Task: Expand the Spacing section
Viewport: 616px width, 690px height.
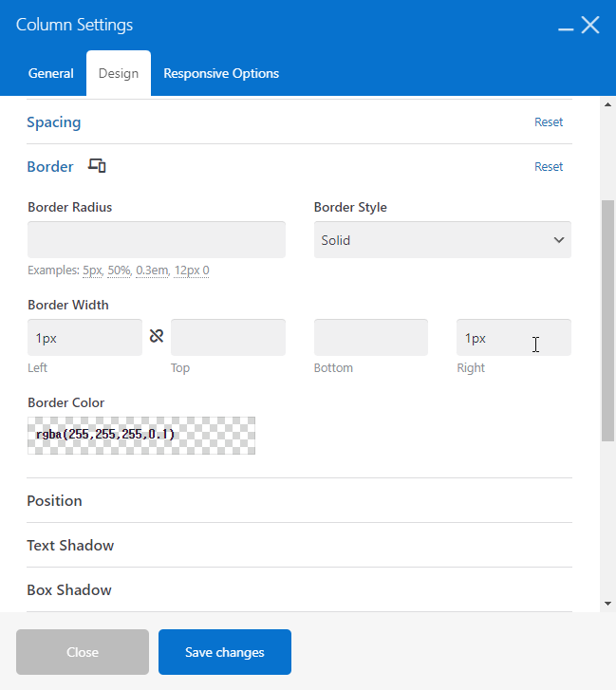Action: [x=54, y=121]
